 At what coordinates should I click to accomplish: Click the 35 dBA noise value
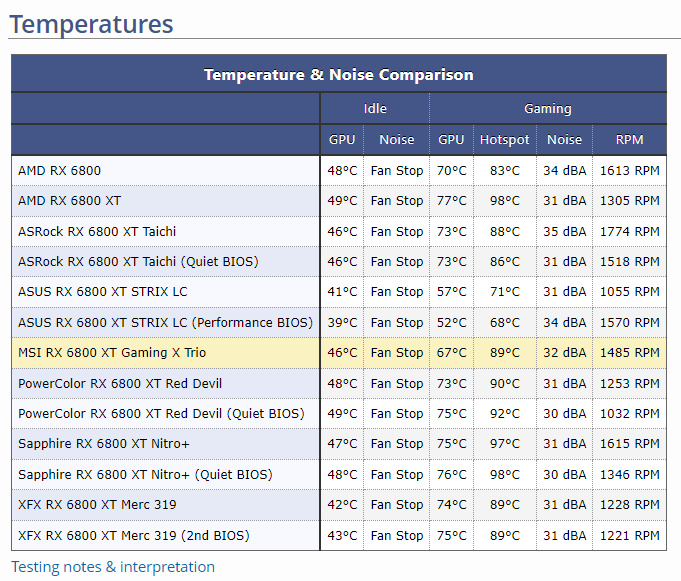[564, 231]
